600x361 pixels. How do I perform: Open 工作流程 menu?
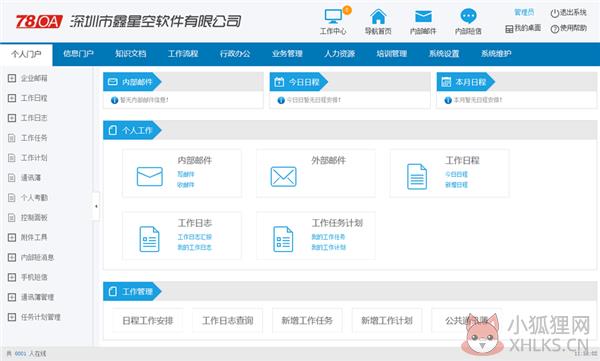click(183, 54)
